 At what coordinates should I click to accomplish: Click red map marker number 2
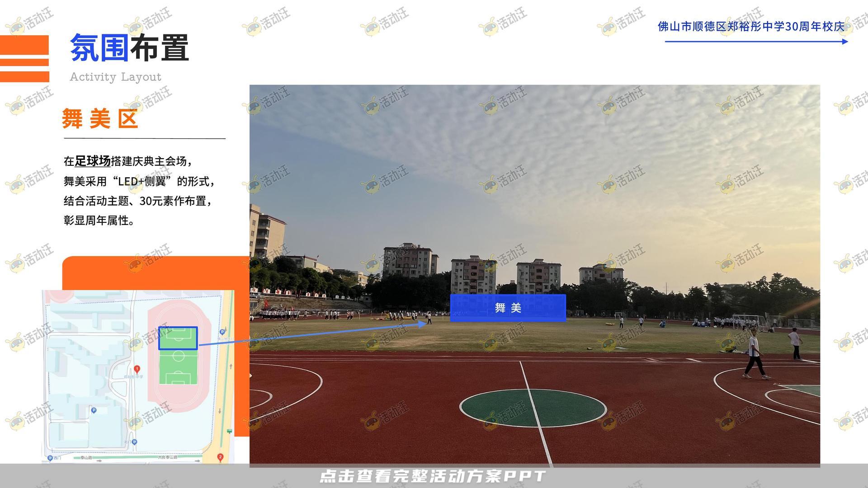[x=220, y=457]
